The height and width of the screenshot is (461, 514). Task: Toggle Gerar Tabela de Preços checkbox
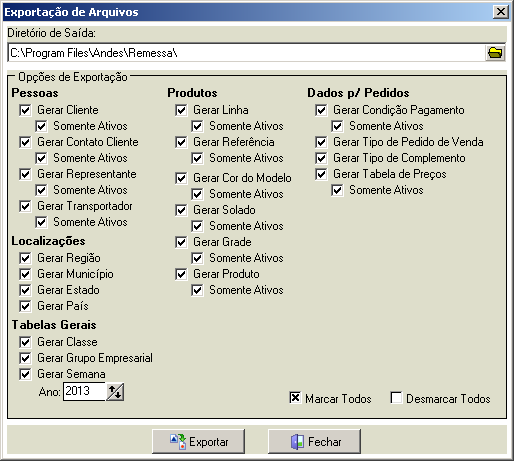click(x=321, y=174)
